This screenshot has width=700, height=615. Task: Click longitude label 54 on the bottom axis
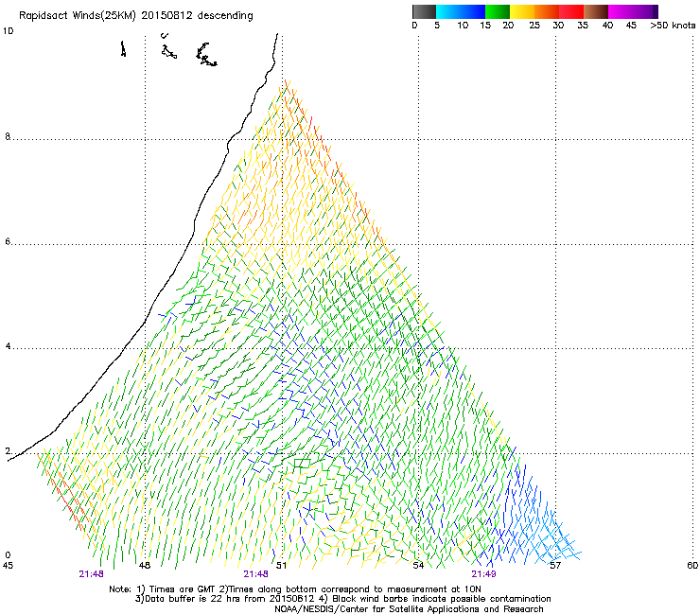pos(418,566)
